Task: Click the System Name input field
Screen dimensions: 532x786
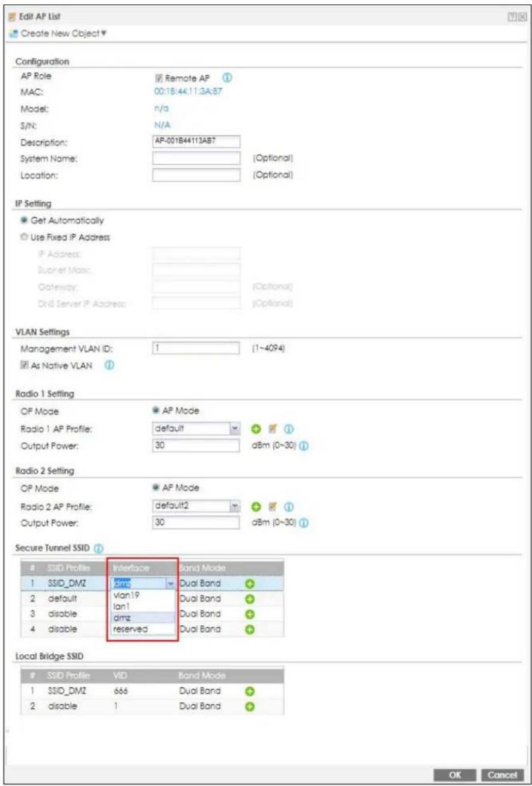Action: pyautogui.click(x=196, y=159)
